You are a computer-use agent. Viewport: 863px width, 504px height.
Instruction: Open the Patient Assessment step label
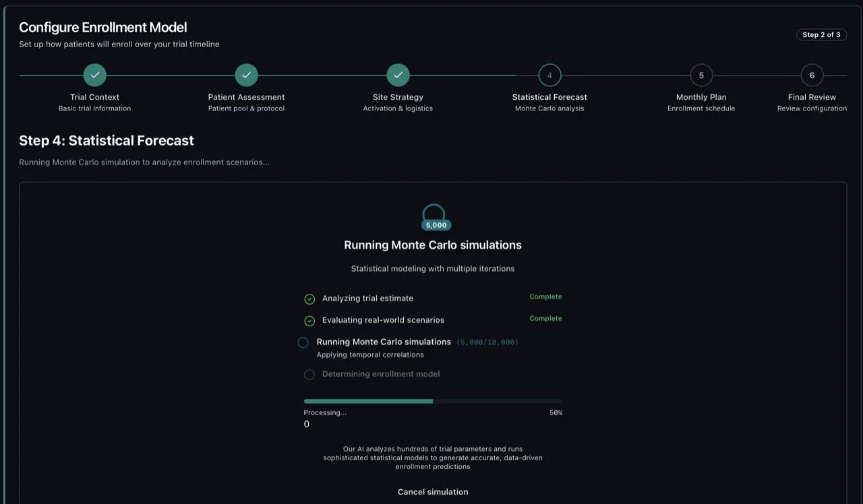click(247, 97)
